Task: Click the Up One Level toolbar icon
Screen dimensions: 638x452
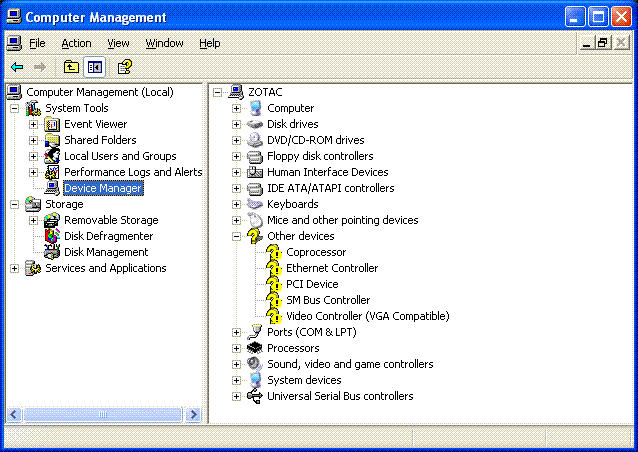Action: coord(71,67)
